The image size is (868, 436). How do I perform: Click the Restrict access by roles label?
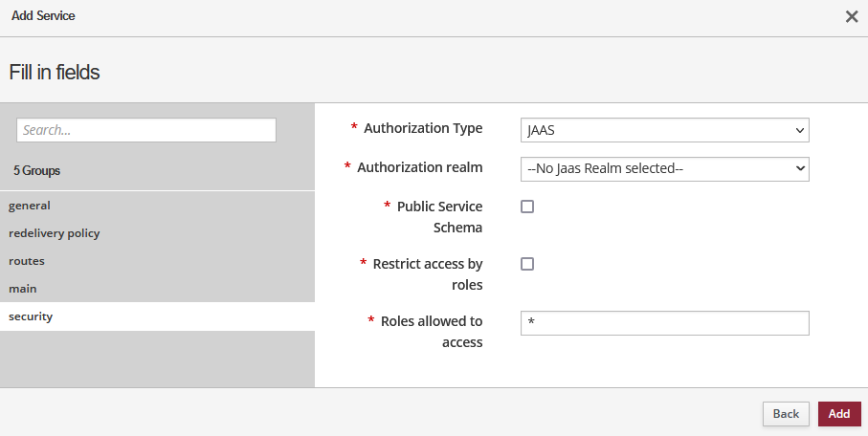pyautogui.click(x=428, y=274)
